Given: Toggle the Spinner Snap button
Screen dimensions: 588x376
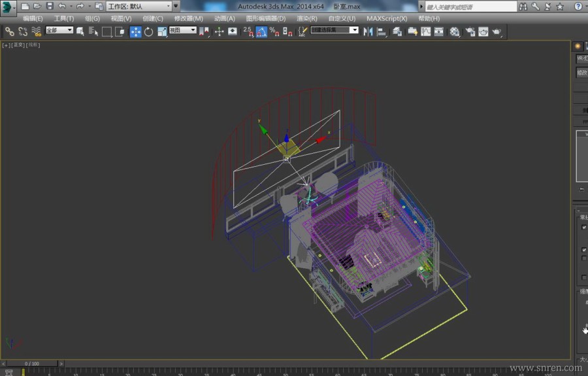Looking at the screenshot, I should pos(287,32).
